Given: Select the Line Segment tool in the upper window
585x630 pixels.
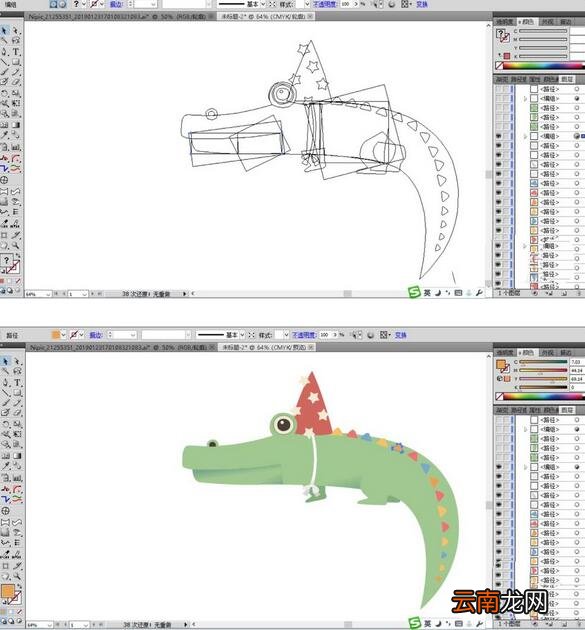Looking at the screenshot, I should point(5,62).
